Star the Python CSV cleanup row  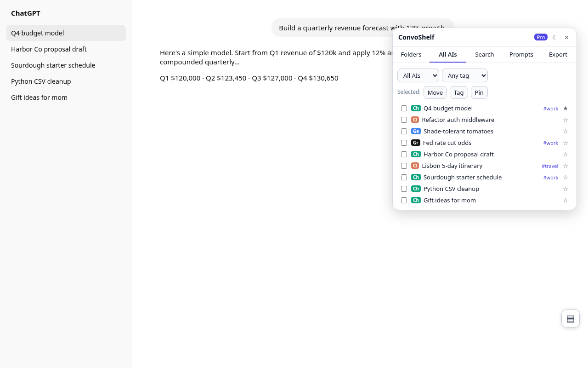(565, 189)
